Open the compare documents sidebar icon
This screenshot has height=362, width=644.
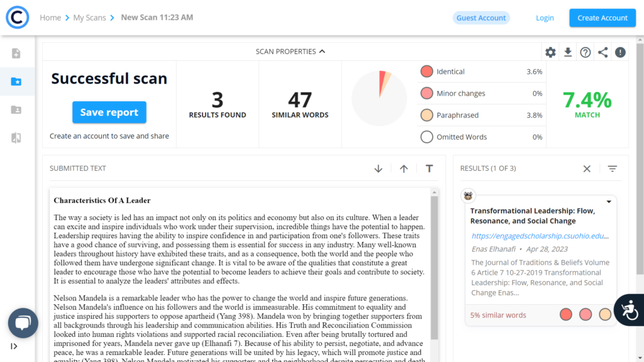[x=16, y=138]
